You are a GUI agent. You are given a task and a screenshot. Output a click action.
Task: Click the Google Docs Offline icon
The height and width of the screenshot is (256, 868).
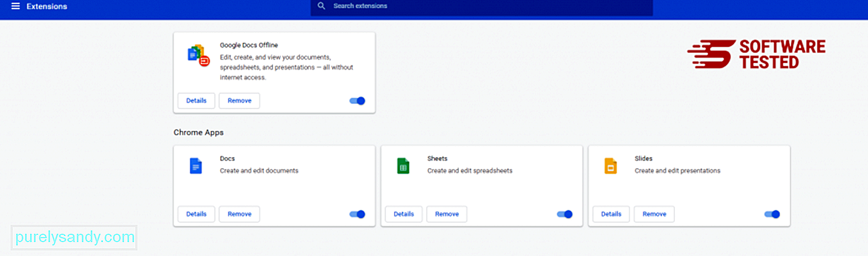click(199, 55)
